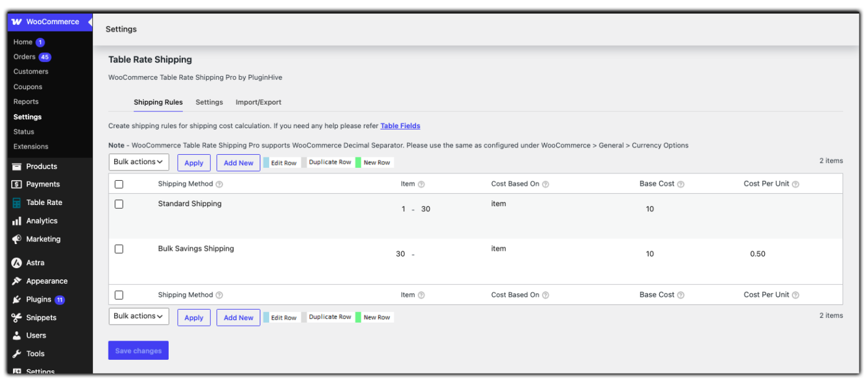This screenshot has width=868, height=384.
Task: Click help icon beside bottom Cost Based On
Action: (x=546, y=295)
